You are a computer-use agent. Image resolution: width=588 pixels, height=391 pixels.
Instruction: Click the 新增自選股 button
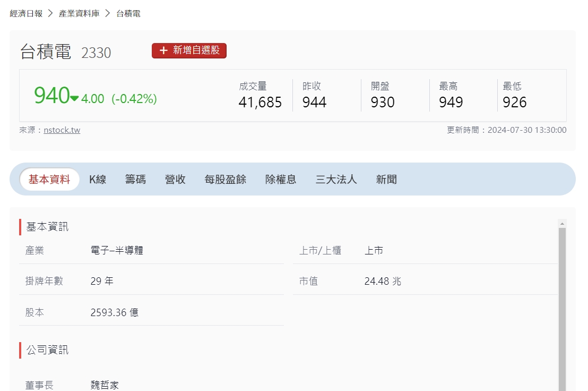tap(189, 50)
